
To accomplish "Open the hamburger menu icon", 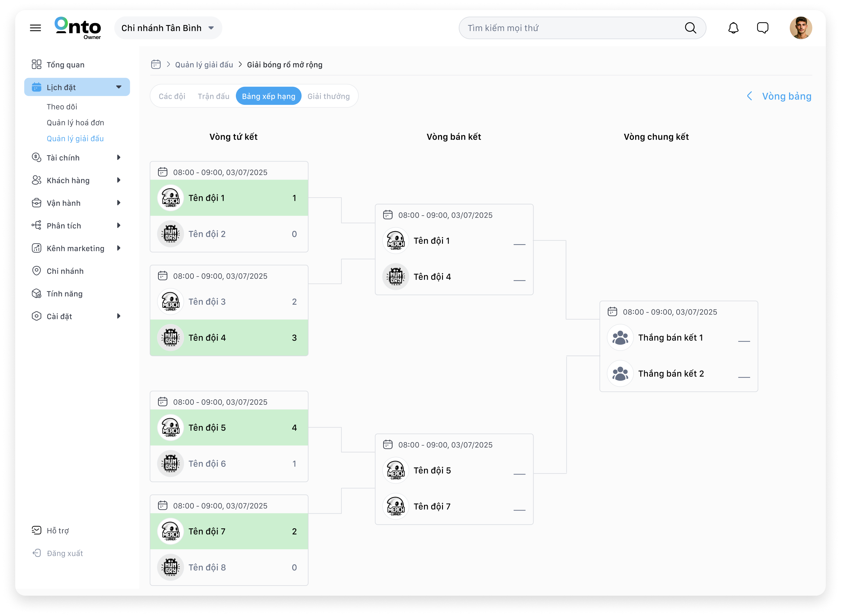I will pyautogui.click(x=35, y=28).
